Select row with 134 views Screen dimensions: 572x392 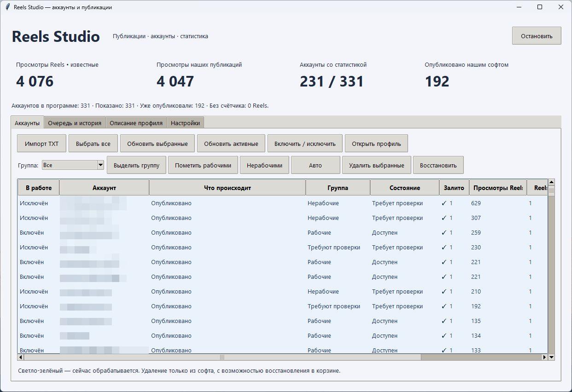(283, 335)
